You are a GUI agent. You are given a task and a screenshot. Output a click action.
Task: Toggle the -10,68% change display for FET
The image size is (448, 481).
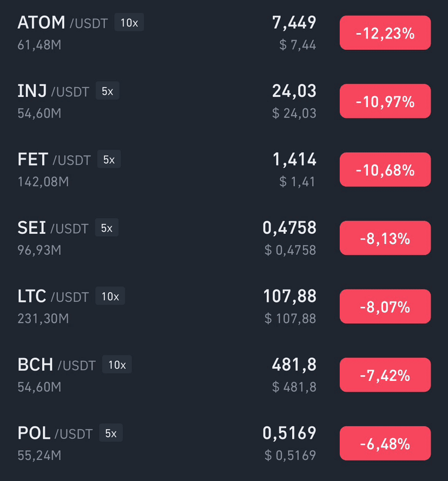click(x=385, y=170)
